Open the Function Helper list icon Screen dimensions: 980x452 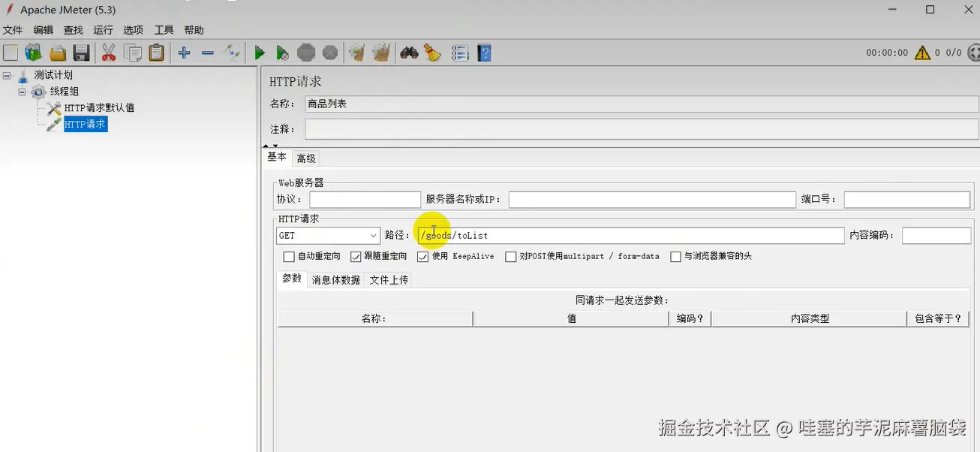460,53
